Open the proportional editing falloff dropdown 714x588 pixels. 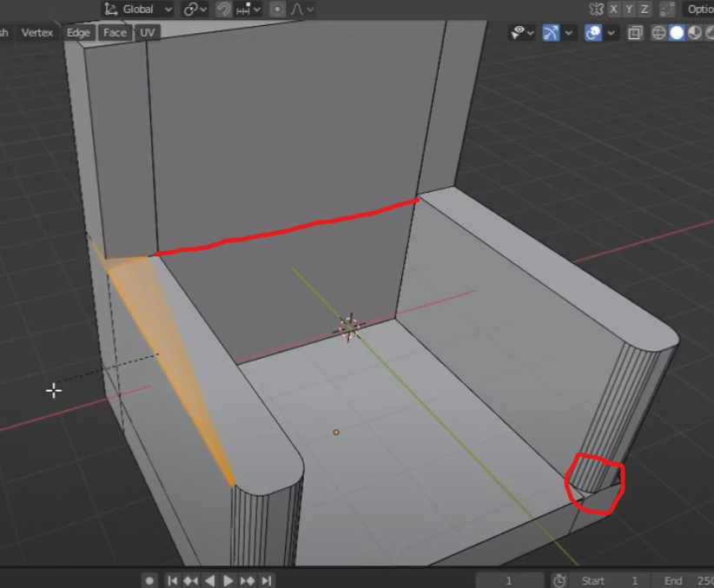point(302,9)
